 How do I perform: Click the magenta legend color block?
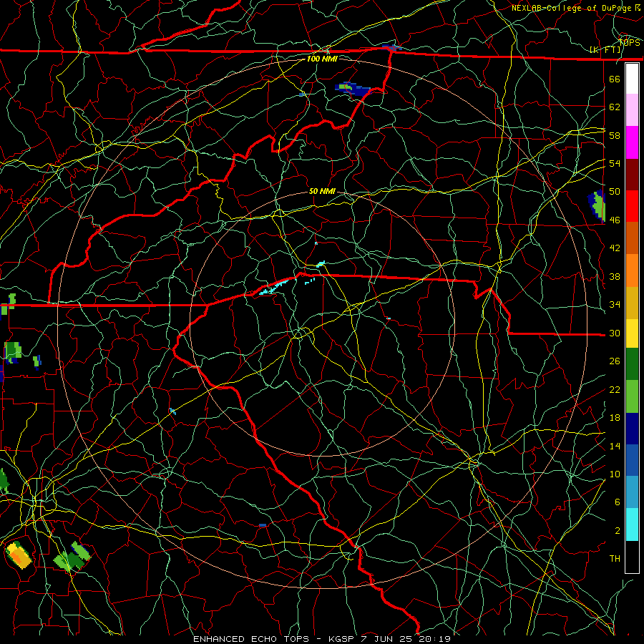[632, 142]
